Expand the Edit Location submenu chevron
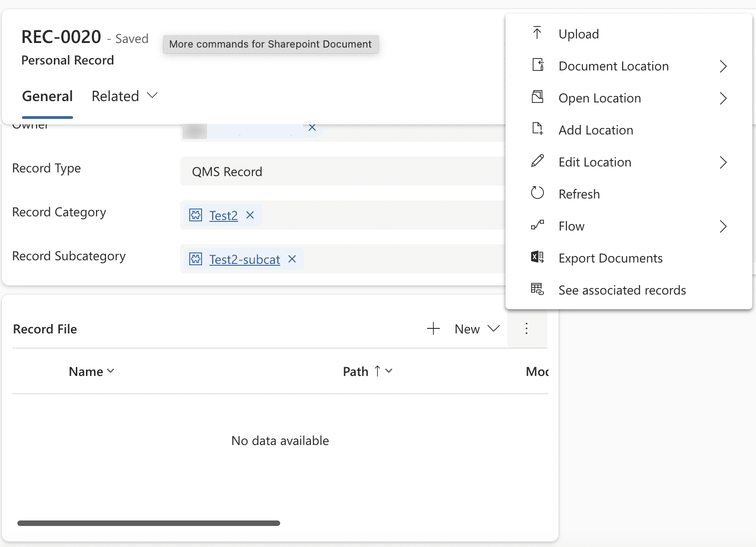 [723, 162]
